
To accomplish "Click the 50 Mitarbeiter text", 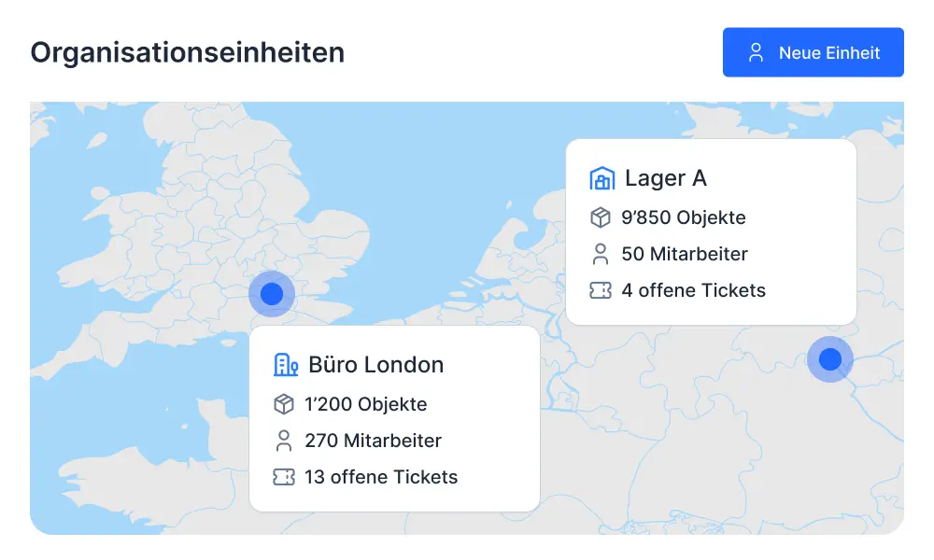I will tap(685, 254).
